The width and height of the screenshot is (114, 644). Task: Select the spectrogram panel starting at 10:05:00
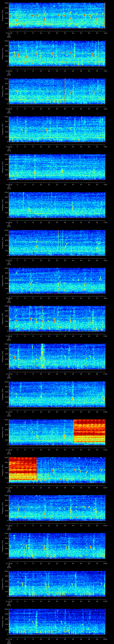[57, 167]
